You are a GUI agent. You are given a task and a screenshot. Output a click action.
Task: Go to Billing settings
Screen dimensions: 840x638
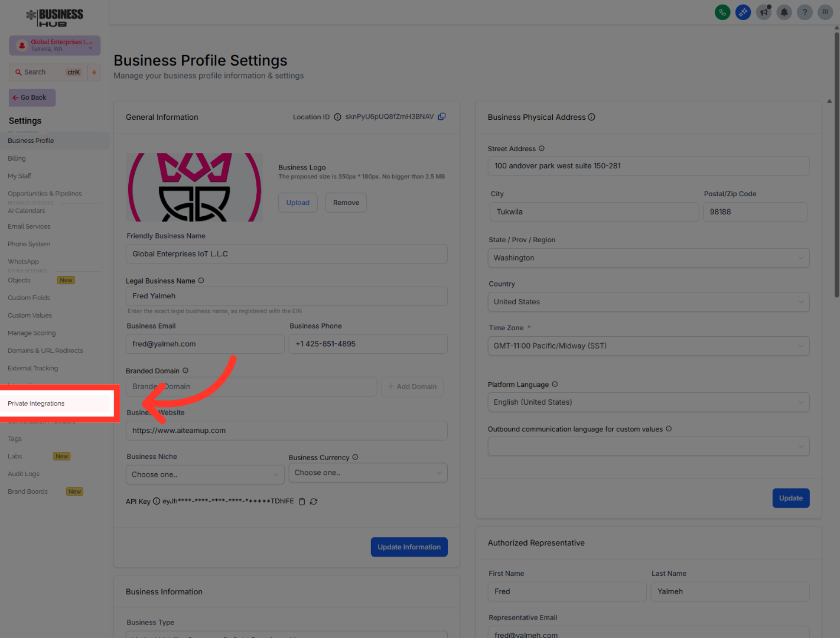pos(17,158)
